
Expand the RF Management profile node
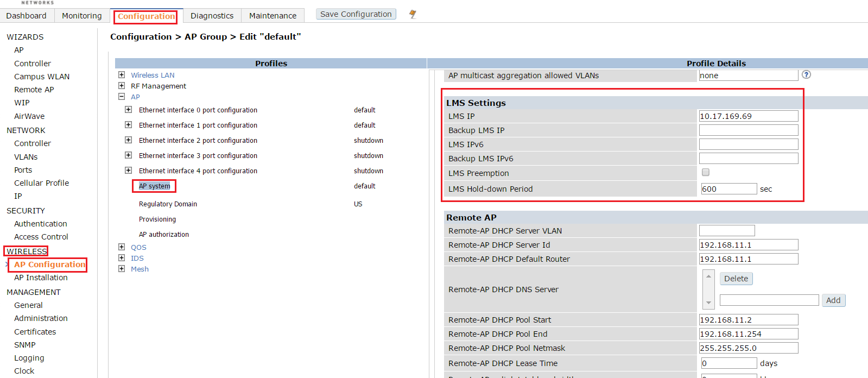pos(122,86)
